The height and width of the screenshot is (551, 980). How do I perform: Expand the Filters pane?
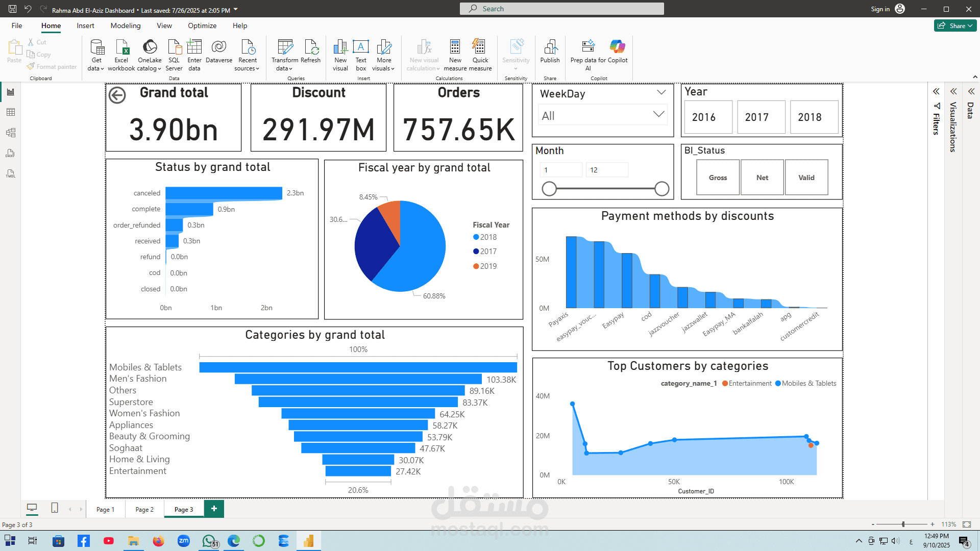click(x=936, y=92)
